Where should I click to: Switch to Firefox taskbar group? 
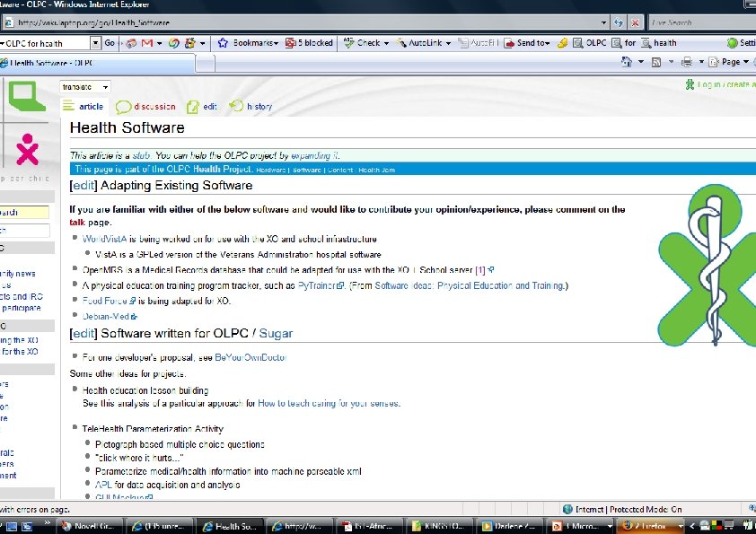click(652, 526)
